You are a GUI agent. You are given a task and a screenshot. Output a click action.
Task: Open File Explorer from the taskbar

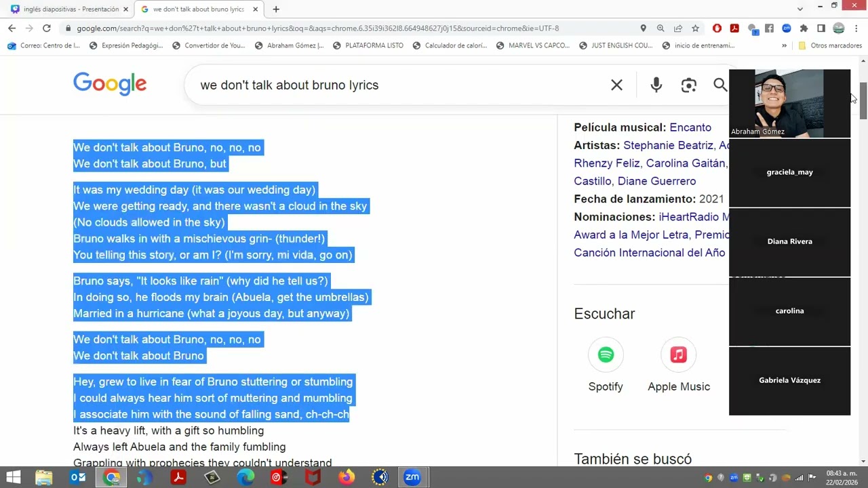[x=43, y=477]
